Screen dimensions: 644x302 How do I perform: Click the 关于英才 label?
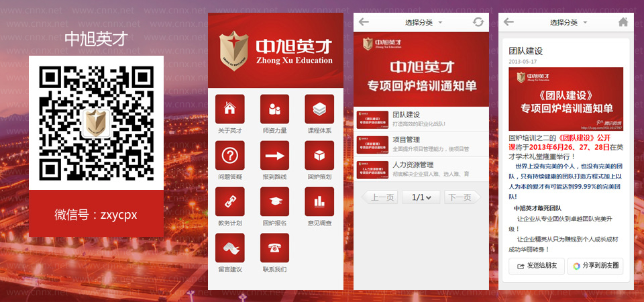pyautogui.click(x=229, y=131)
